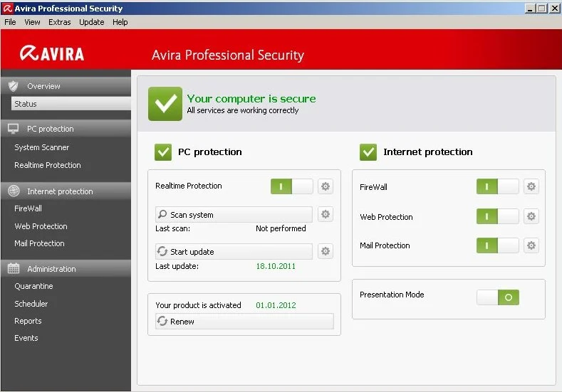Open Realtime Protection in sidebar
The image size is (562, 392).
pos(47,165)
